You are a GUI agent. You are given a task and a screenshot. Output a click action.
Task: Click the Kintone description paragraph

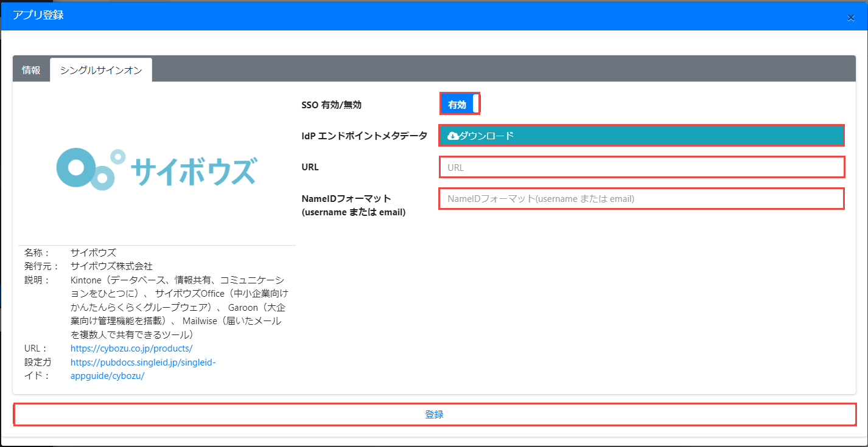pyautogui.click(x=177, y=307)
